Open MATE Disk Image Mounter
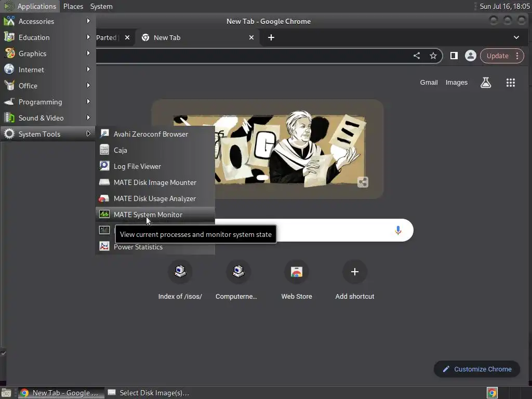 click(x=155, y=182)
